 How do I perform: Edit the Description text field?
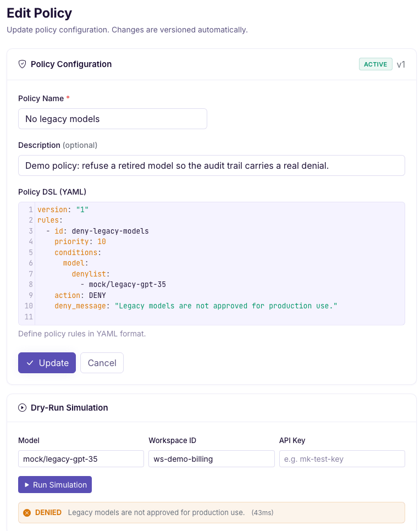(211, 165)
